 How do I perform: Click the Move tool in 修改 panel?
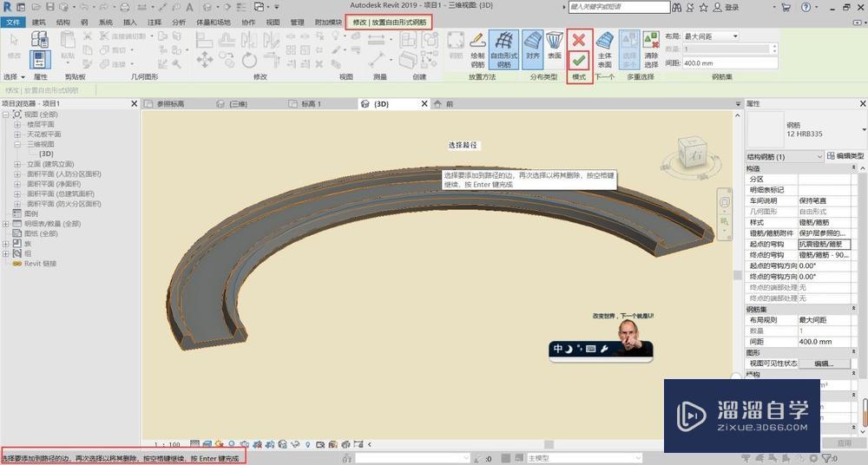tap(204, 59)
